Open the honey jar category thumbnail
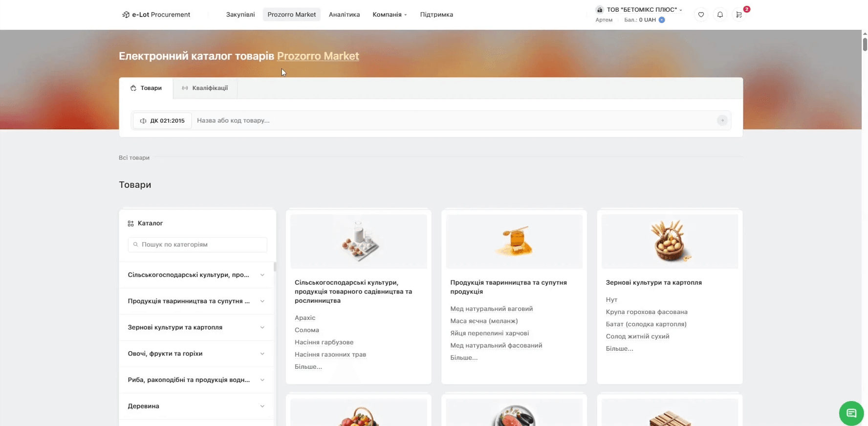This screenshot has width=868, height=426. 514,242
